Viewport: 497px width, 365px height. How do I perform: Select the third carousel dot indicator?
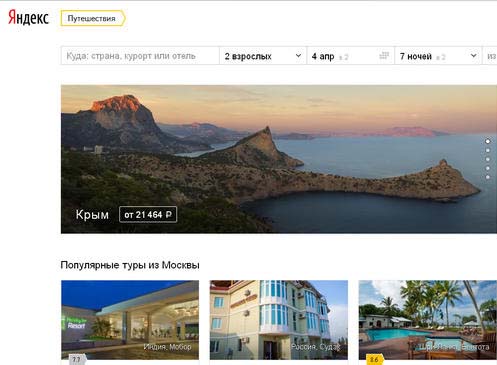pos(487,159)
